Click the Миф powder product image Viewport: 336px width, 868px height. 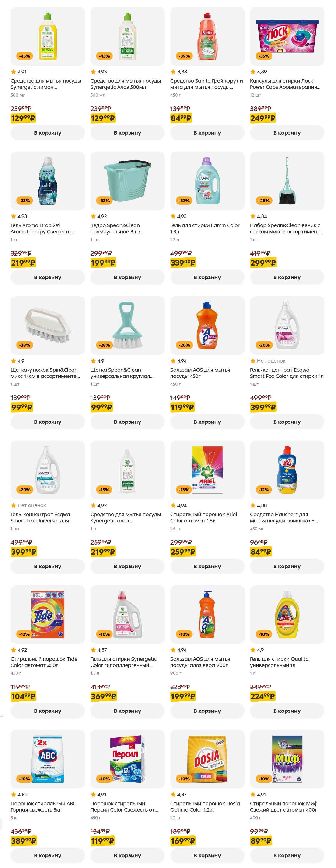287,759
